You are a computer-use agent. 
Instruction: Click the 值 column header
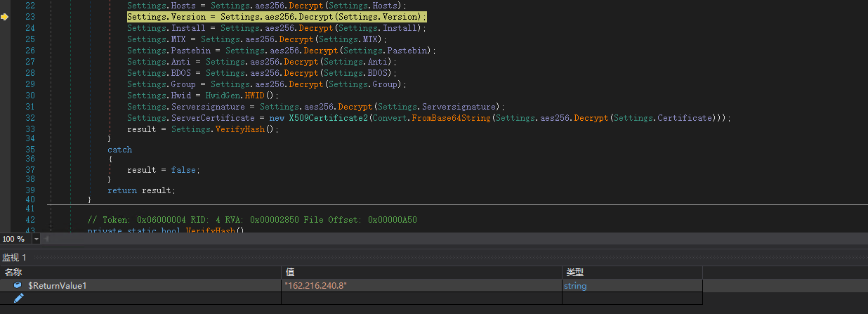pyautogui.click(x=289, y=273)
